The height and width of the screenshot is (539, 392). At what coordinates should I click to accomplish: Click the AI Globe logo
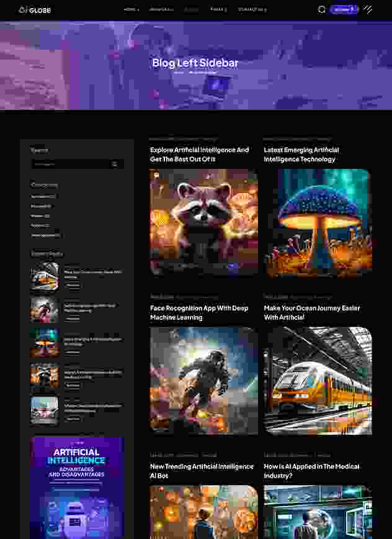click(35, 10)
